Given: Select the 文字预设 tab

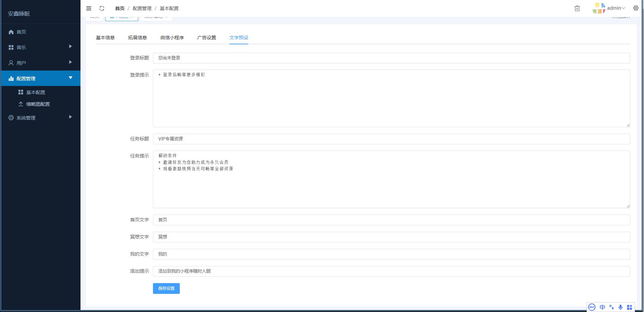Looking at the screenshot, I should pos(239,38).
